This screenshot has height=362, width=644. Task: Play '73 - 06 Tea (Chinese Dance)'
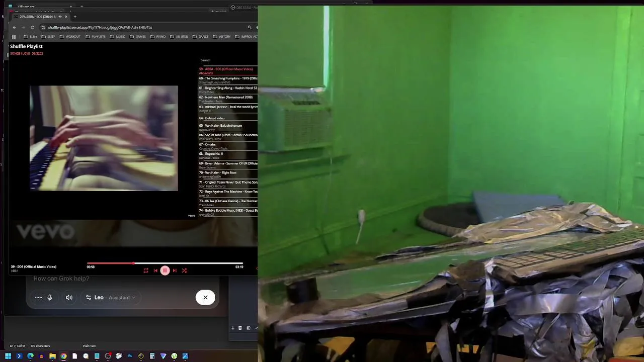pyautogui.click(x=228, y=203)
